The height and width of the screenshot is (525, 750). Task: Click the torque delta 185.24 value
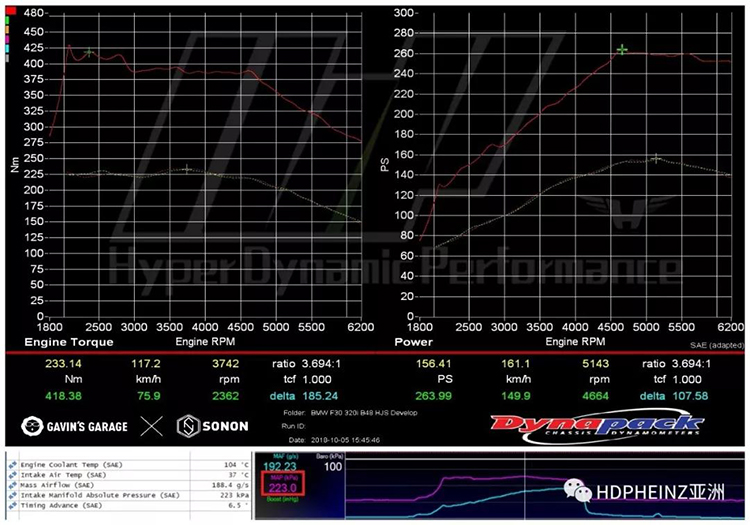pos(320,396)
